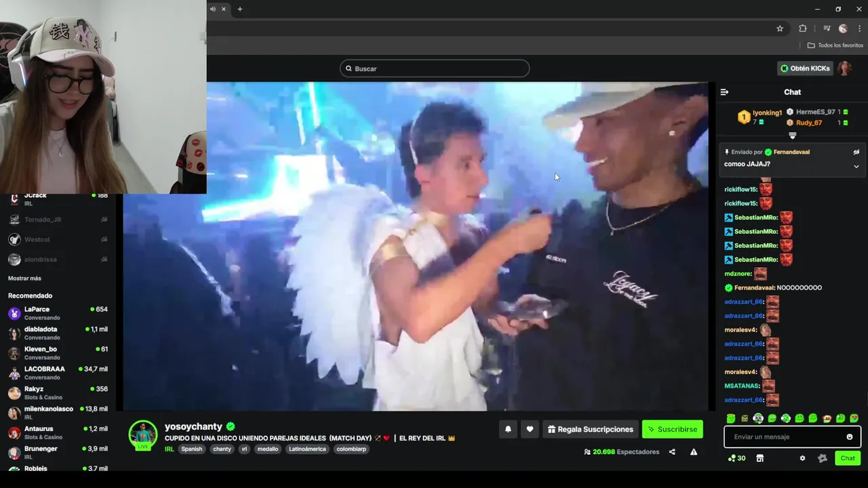Follow channel with heart button
Image resolution: width=868 pixels, height=488 pixels.
click(x=530, y=429)
